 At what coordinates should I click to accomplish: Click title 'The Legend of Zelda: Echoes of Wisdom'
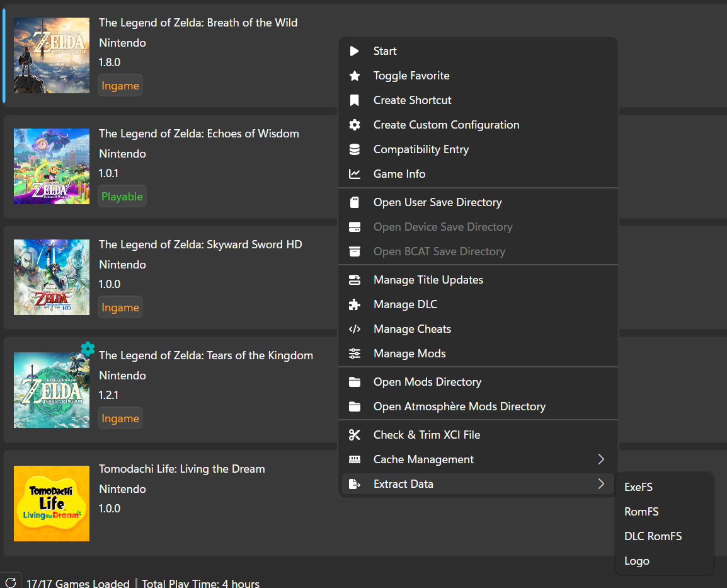coord(199,134)
